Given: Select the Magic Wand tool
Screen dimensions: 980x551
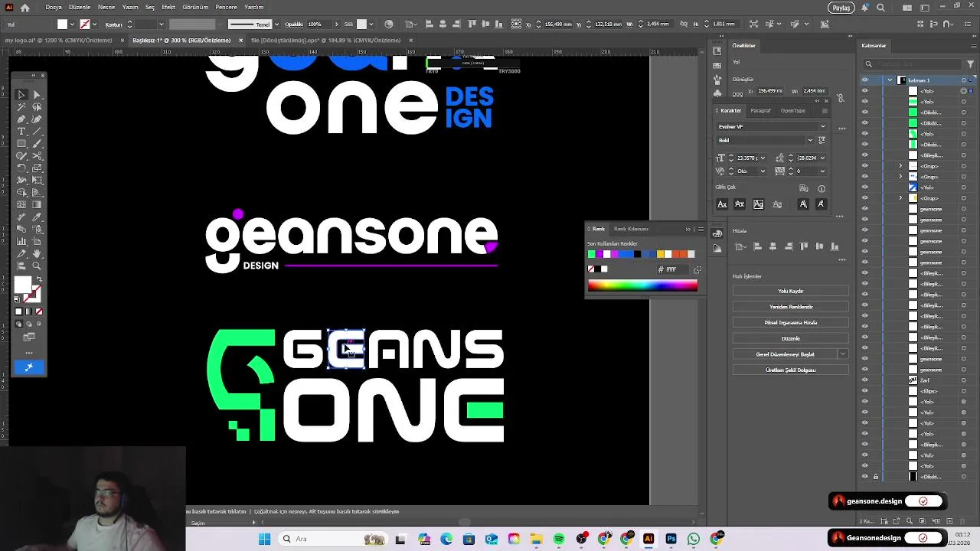Looking at the screenshot, I should click(21, 107).
